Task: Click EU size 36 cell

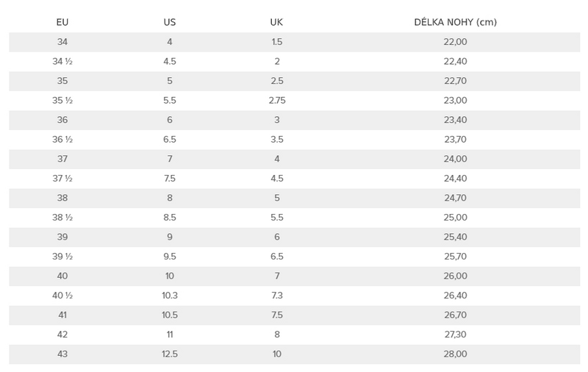Action: click(62, 120)
